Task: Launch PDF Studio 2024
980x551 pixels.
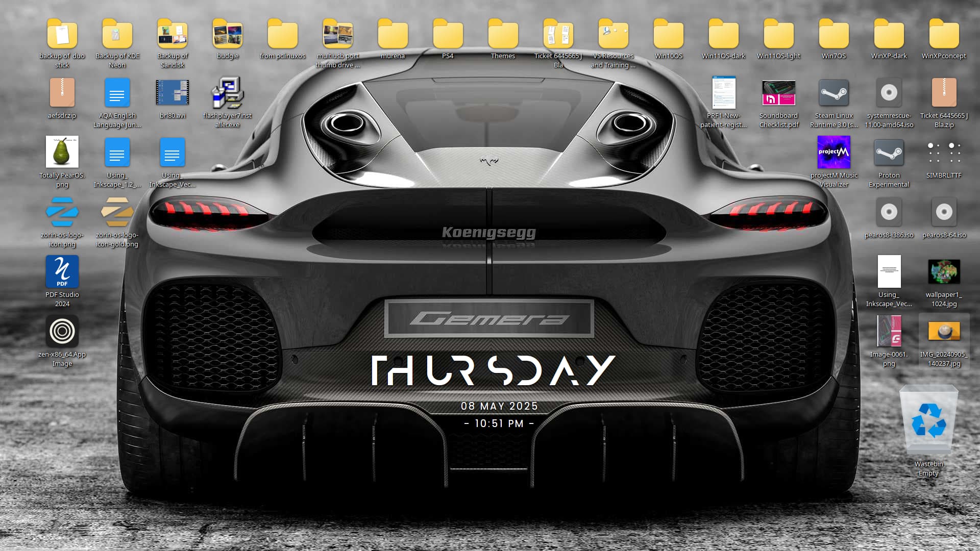Action: [x=62, y=271]
